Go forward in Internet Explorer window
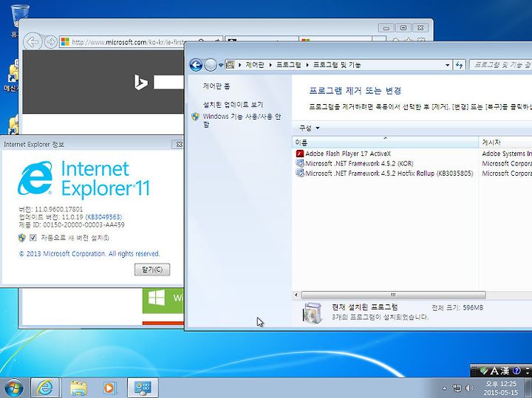The width and height of the screenshot is (532, 398). (50, 42)
